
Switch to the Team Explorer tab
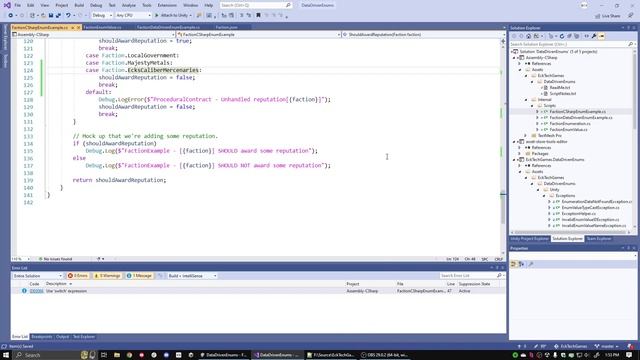599,239
